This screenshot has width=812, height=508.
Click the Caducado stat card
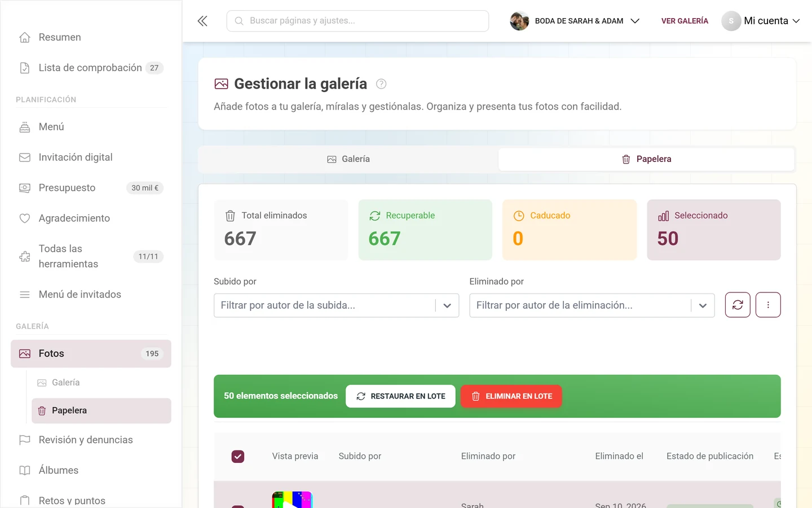pyautogui.click(x=570, y=230)
